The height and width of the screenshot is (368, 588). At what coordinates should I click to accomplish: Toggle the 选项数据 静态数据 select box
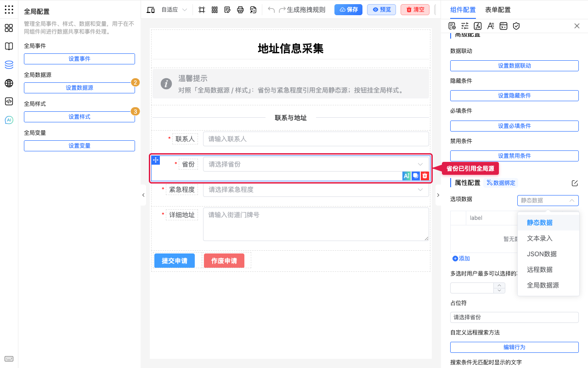tap(548, 201)
